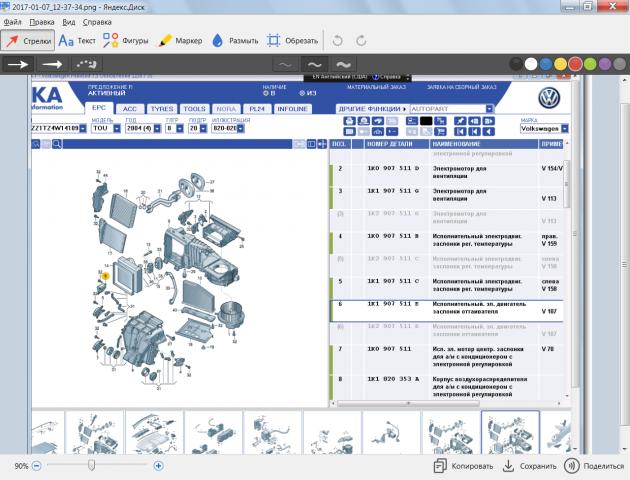
Task: Expand the ПОДГР 20 dropdown
Action: 203,129
